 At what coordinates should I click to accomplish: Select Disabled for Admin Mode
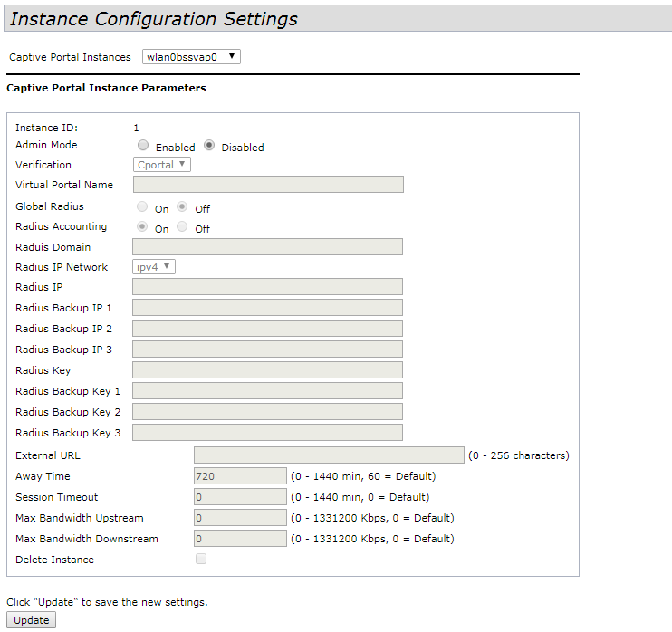tap(209, 146)
